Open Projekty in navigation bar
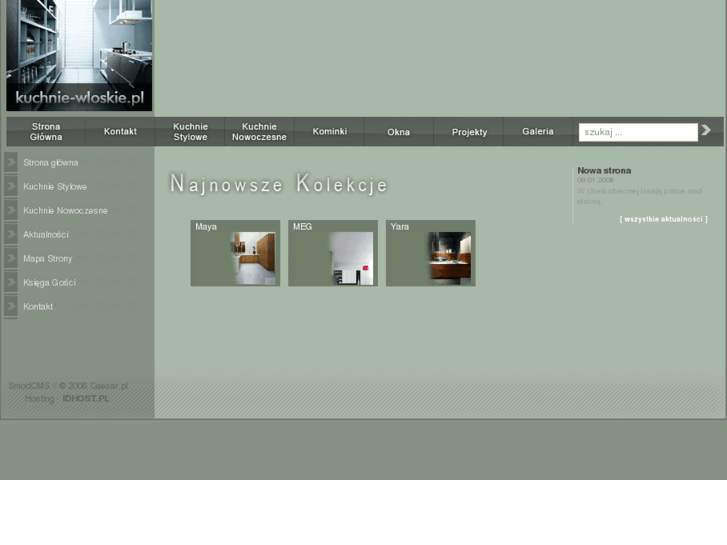Screen dimensions: 727x545 click(x=469, y=132)
